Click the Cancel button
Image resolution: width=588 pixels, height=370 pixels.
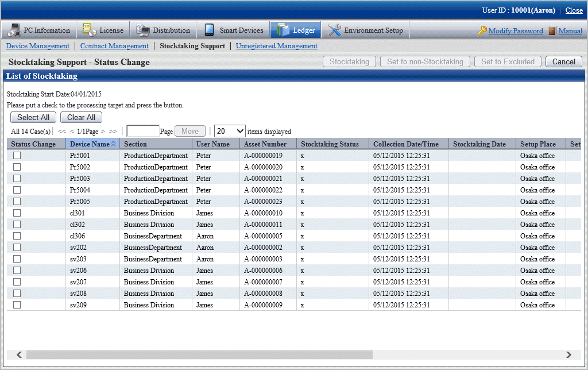564,61
